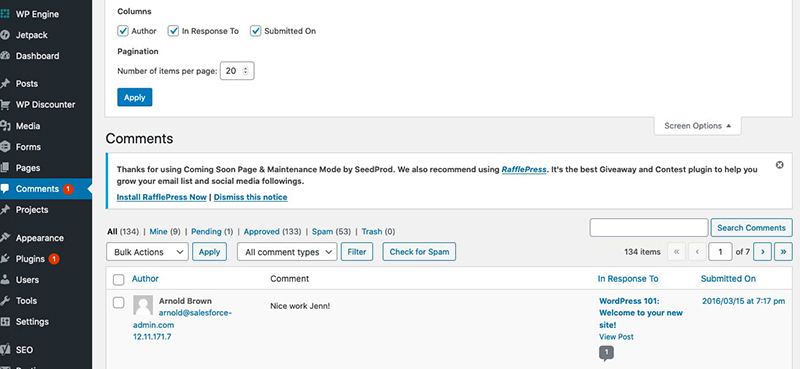Apply the screen options settings

pos(135,97)
